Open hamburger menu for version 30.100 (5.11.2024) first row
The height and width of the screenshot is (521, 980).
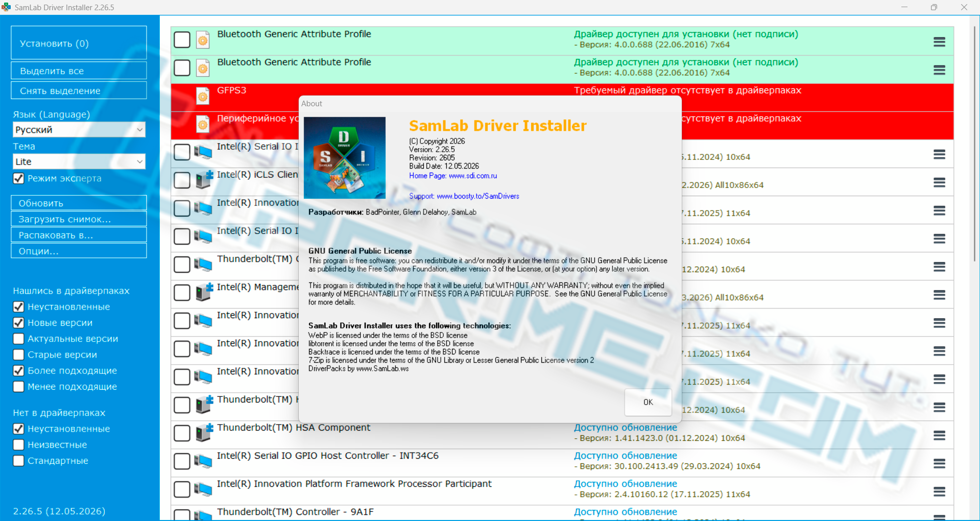tap(939, 154)
